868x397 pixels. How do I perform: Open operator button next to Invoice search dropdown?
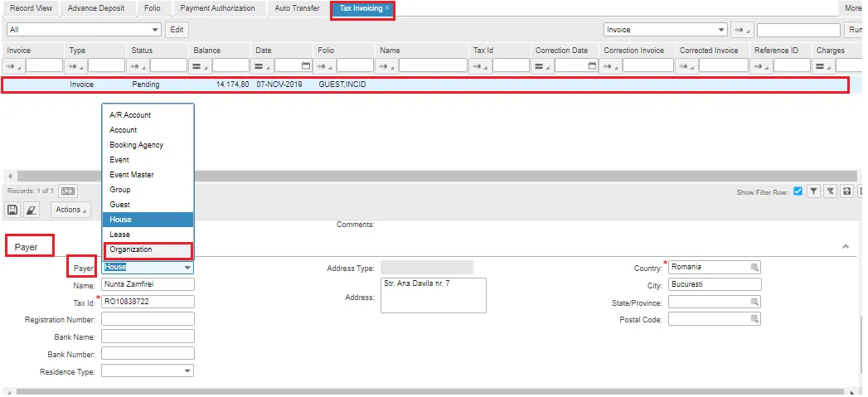click(x=741, y=30)
